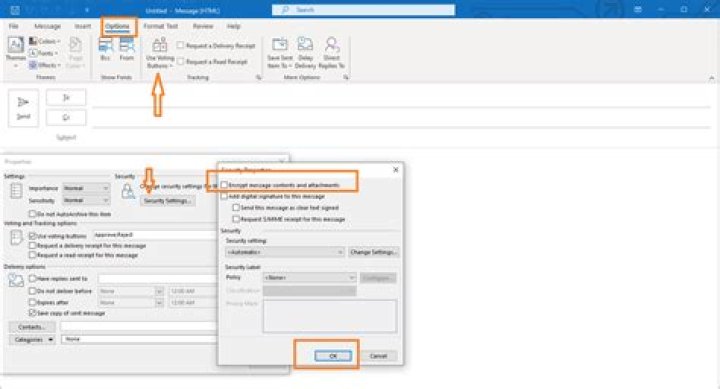Switch to the Review tab

click(x=202, y=26)
